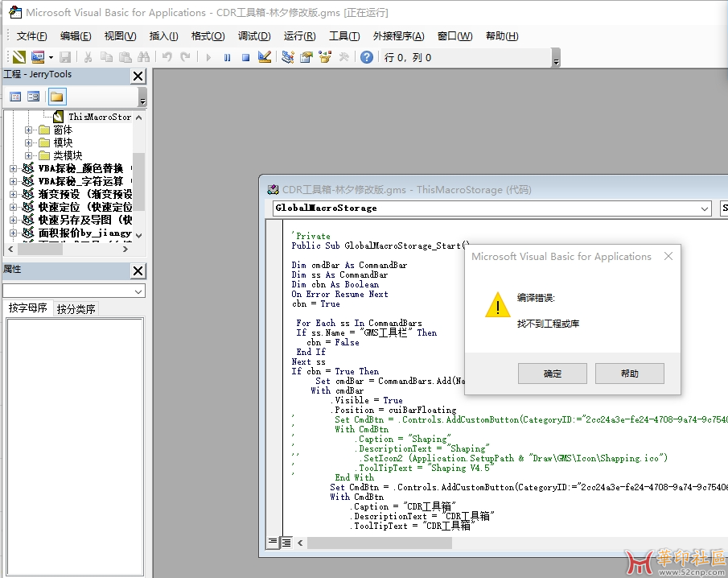Click the Copy toolbar icon
Screen dimensions: 728x578
tap(106, 57)
